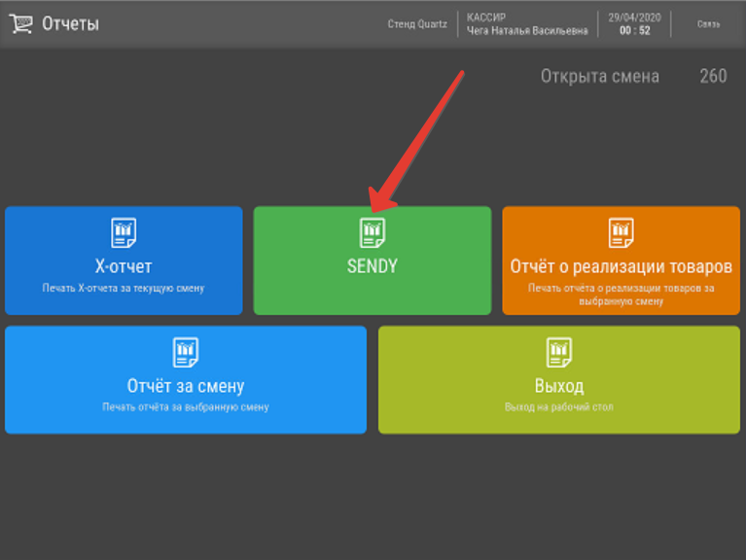
Task: Click the КАССИР role label
Action: (485, 17)
